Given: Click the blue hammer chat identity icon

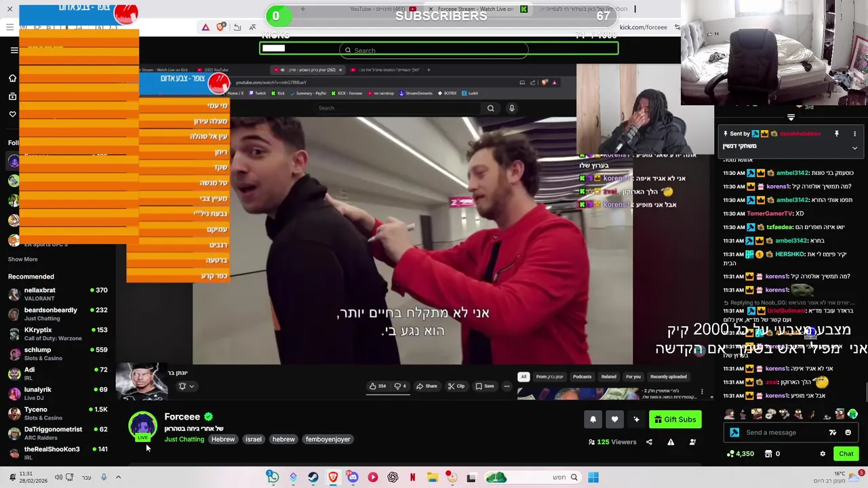Looking at the screenshot, I should pos(734,432).
